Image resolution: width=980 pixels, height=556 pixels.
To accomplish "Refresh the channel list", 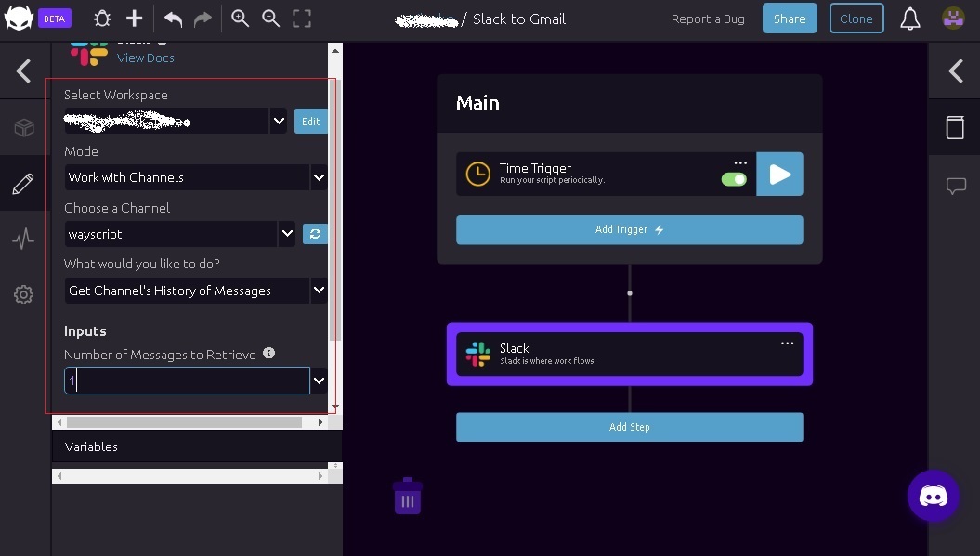I will 315,234.
